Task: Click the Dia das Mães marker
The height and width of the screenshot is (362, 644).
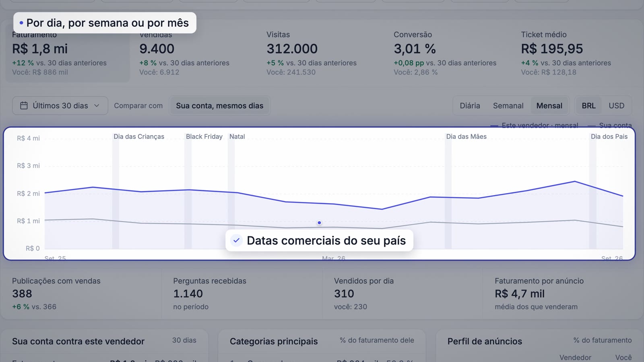Action: click(x=466, y=137)
